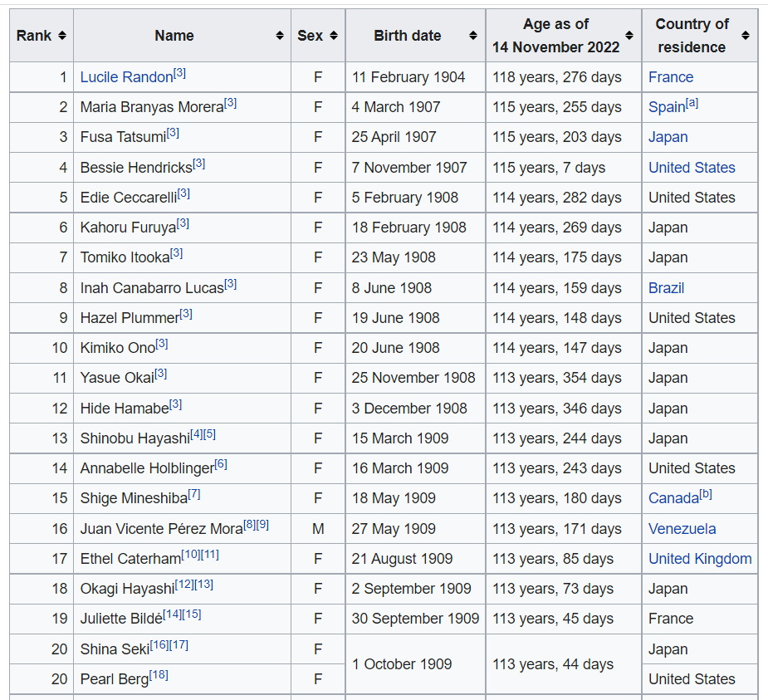The width and height of the screenshot is (768, 700).
Task: Sort by Age as of 14 November 2022 arrows
Action: click(x=629, y=35)
